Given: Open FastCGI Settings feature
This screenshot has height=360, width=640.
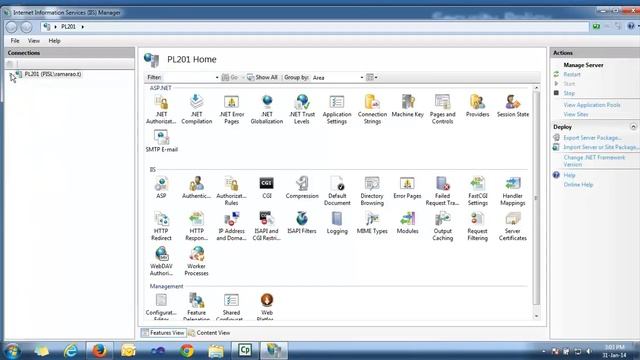Looking at the screenshot, I should click(478, 191).
